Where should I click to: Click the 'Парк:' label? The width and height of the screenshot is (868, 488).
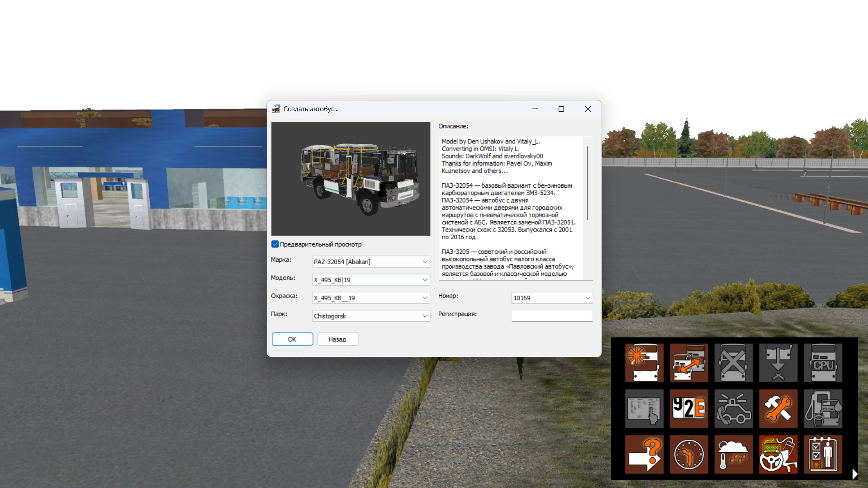click(x=279, y=314)
